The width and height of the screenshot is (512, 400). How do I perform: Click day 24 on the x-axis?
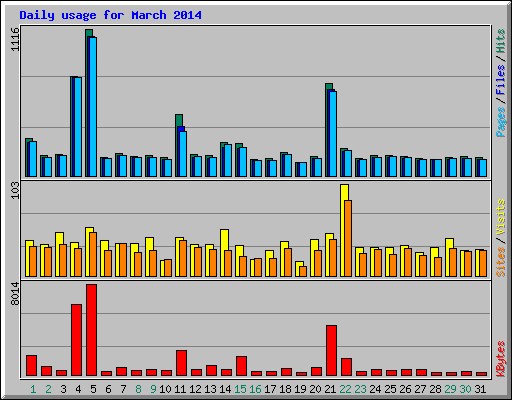pos(375,389)
